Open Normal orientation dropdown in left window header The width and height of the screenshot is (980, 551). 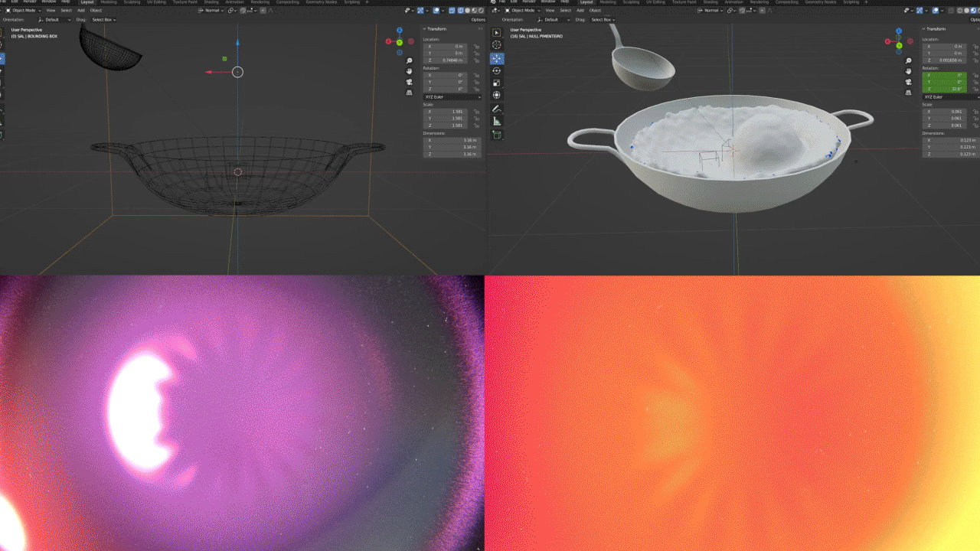click(x=211, y=11)
